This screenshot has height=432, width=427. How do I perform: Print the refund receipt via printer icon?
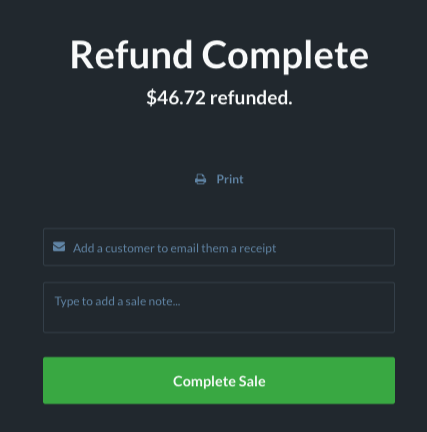[x=200, y=179]
